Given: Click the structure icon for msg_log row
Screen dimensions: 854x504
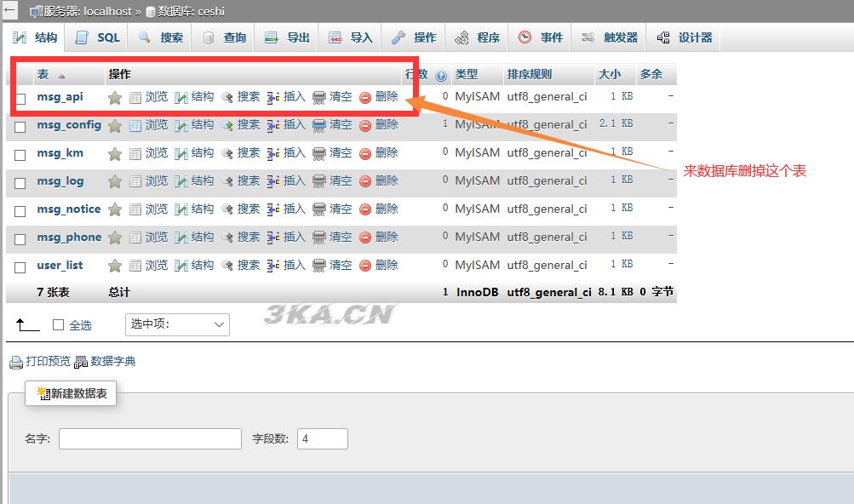Looking at the screenshot, I should (181, 182).
